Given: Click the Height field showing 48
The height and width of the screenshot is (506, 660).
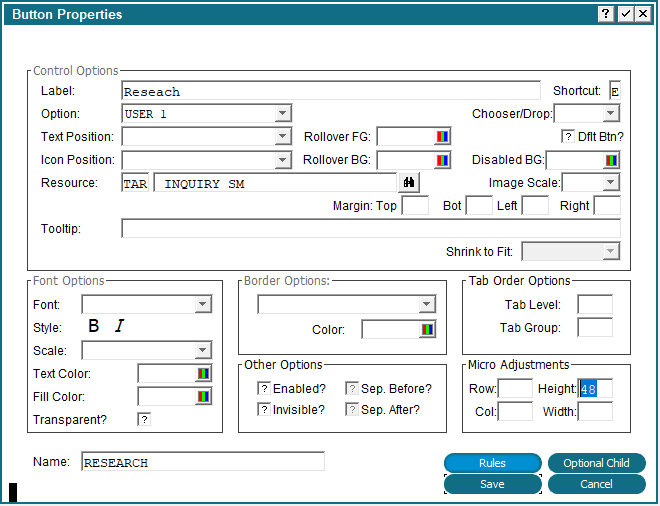Looking at the screenshot, I should (x=595, y=388).
